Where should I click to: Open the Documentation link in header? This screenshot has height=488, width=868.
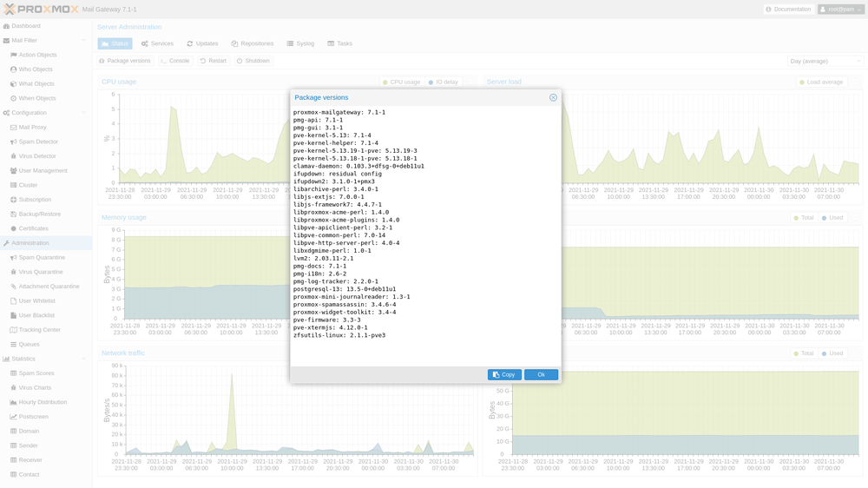pyautogui.click(x=788, y=10)
